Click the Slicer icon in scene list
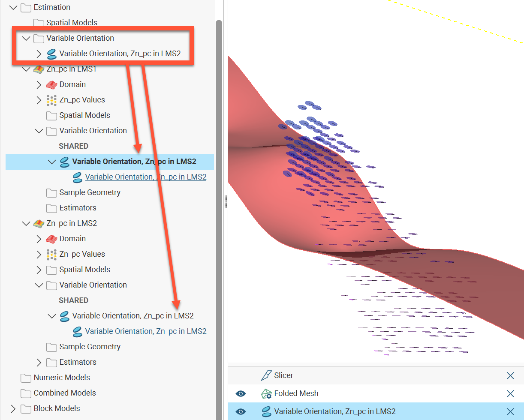This screenshot has width=524, height=420. 266,375
